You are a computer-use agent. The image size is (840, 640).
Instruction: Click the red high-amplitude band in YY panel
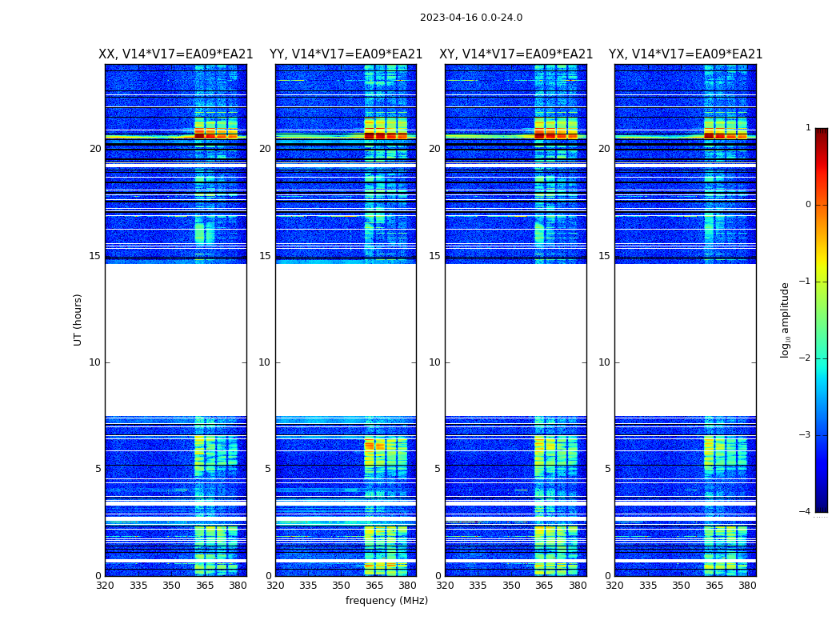[386, 134]
